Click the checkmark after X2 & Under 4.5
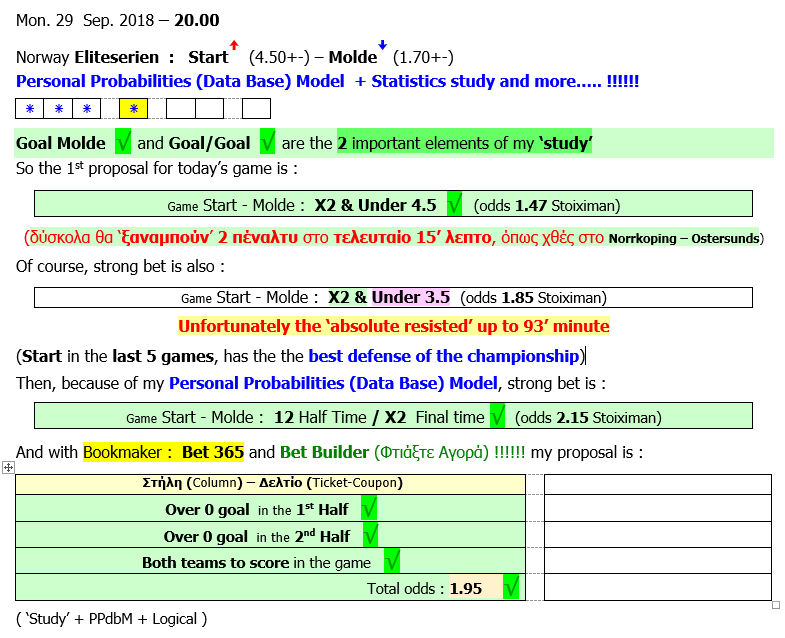Viewport: 785px width, 638px height. click(x=455, y=204)
